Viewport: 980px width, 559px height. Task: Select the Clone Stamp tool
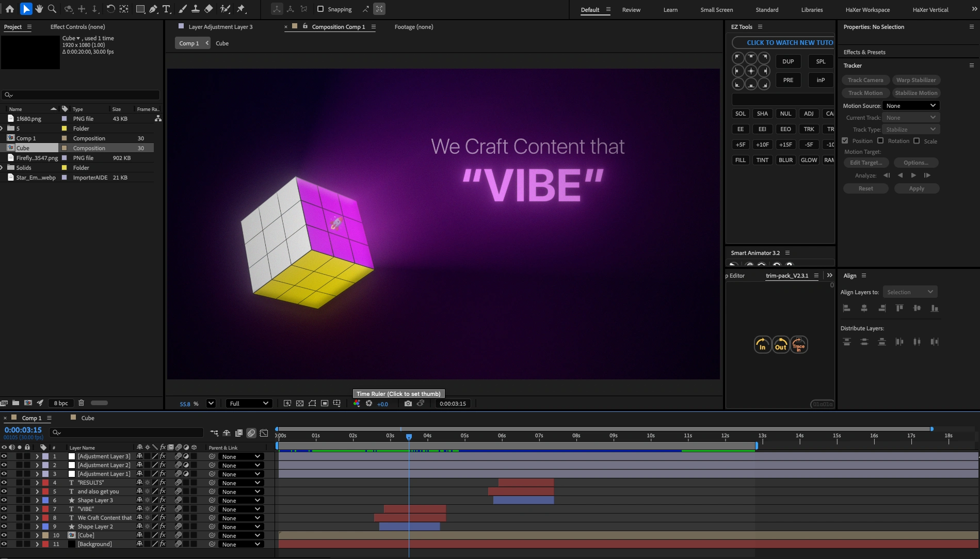196,9
